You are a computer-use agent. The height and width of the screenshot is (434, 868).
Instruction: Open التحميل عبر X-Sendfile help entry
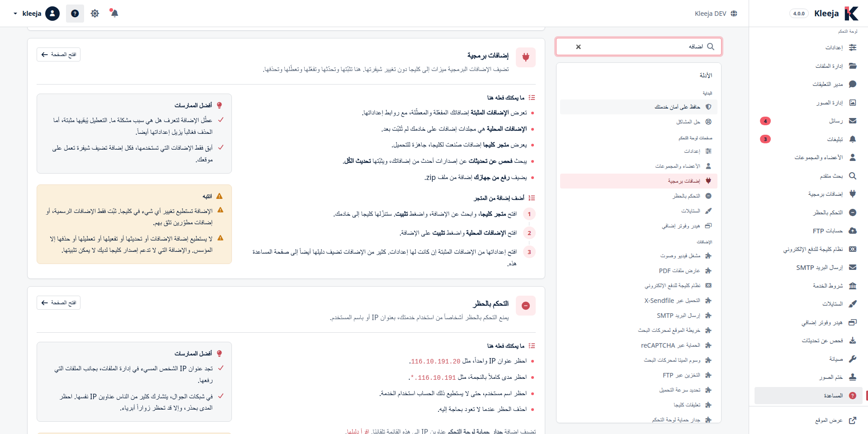(638, 300)
